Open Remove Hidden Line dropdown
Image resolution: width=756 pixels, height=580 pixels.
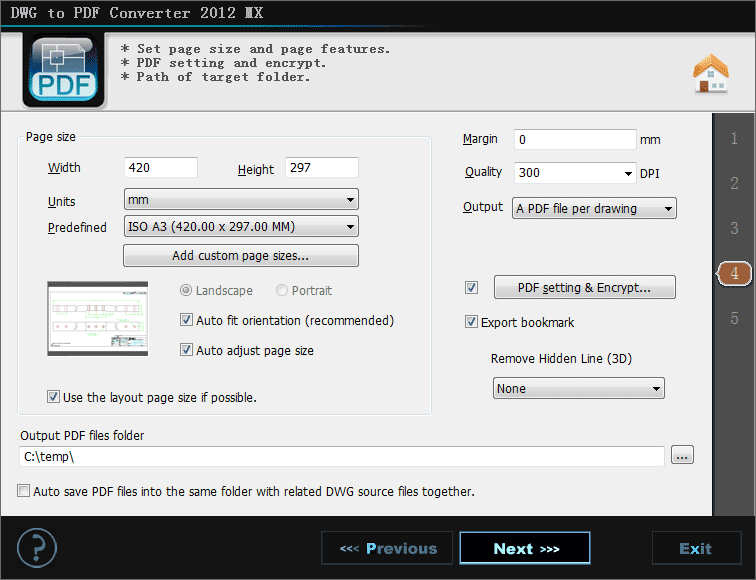tap(579, 388)
